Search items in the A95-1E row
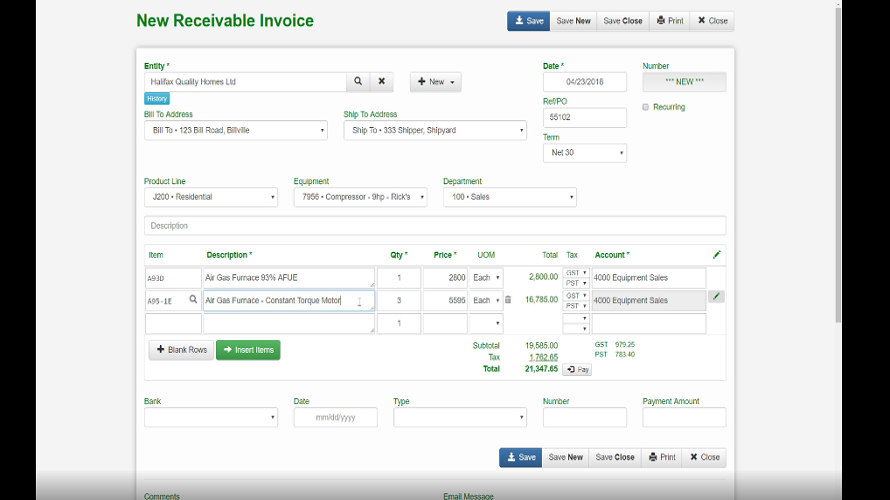890x500 pixels. pyautogui.click(x=193, y=300)
